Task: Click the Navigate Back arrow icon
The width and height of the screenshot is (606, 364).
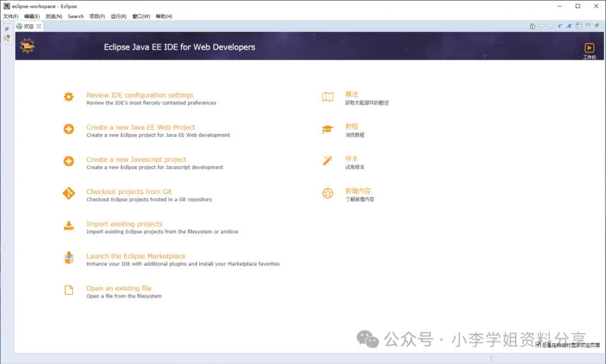Action: 541,26
